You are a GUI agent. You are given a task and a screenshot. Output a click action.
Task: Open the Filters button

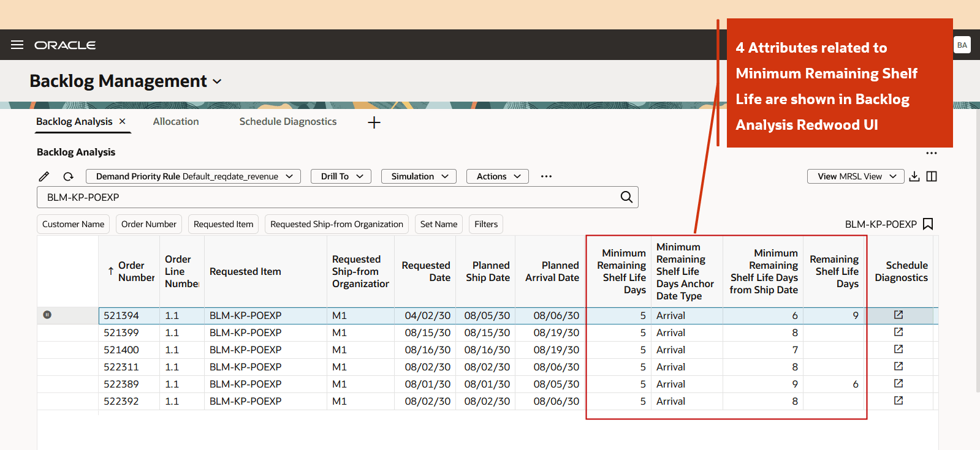486,224
